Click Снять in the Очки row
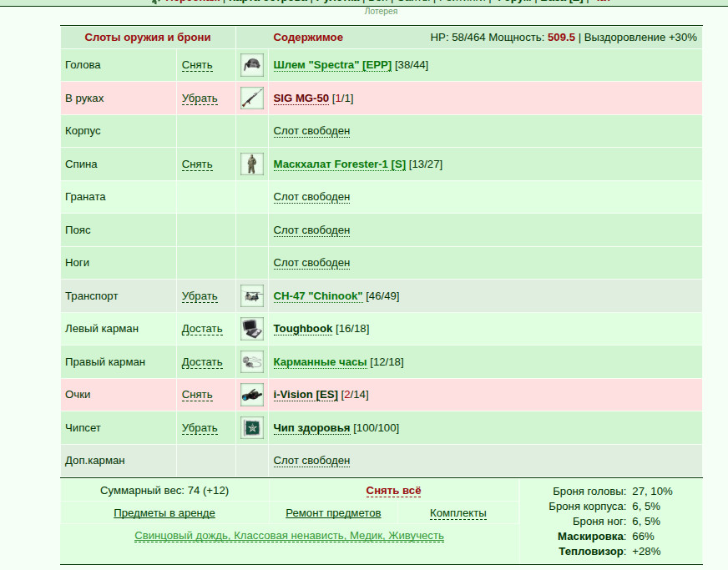This screenshot has height=570, width=728. 197,395
